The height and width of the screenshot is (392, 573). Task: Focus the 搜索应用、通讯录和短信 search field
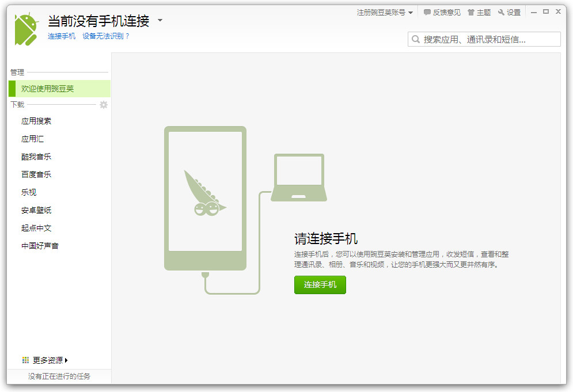coord(484,39)
